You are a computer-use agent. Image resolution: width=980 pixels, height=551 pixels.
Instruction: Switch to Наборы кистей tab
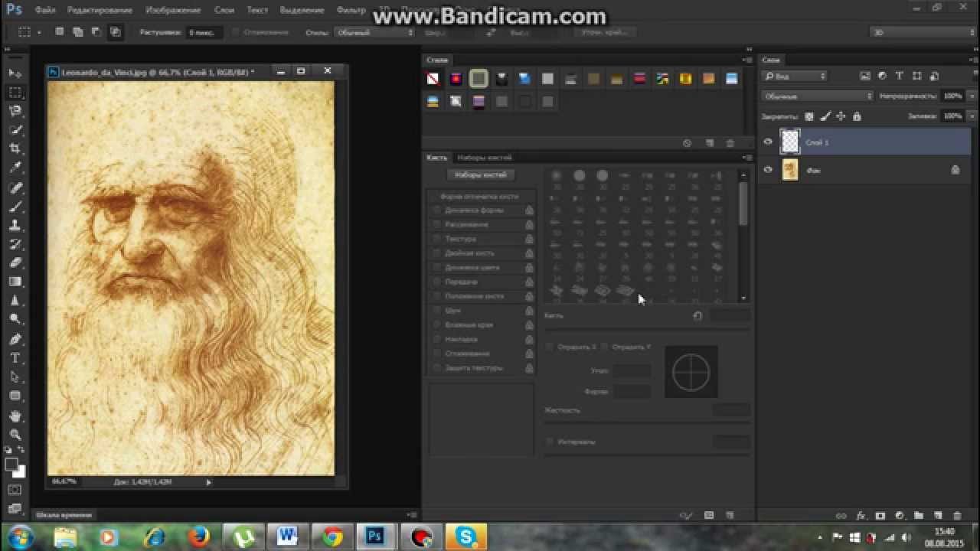coord(484,158)
